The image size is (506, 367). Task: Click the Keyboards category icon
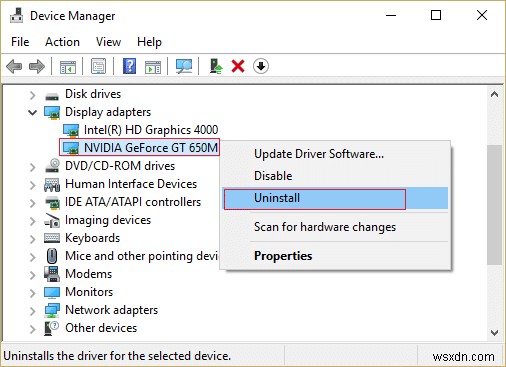[52, 238]
